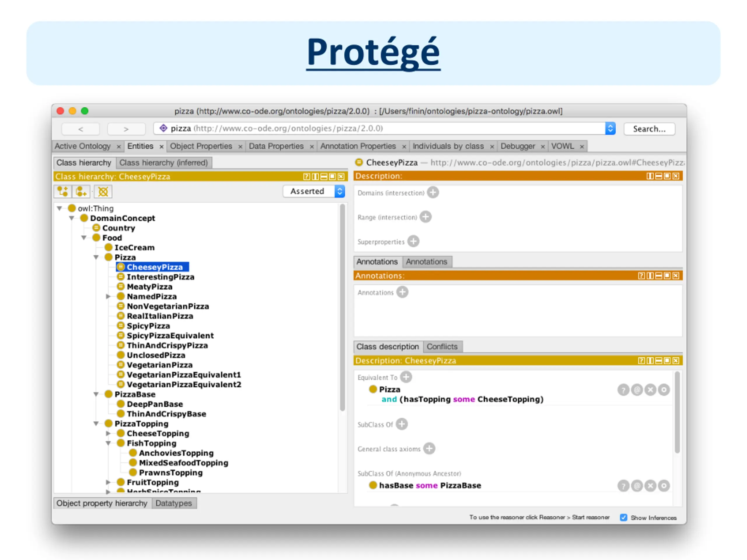
Task: Open the Class hierarchy (inferred) tab
Action: tap(164, 163)
